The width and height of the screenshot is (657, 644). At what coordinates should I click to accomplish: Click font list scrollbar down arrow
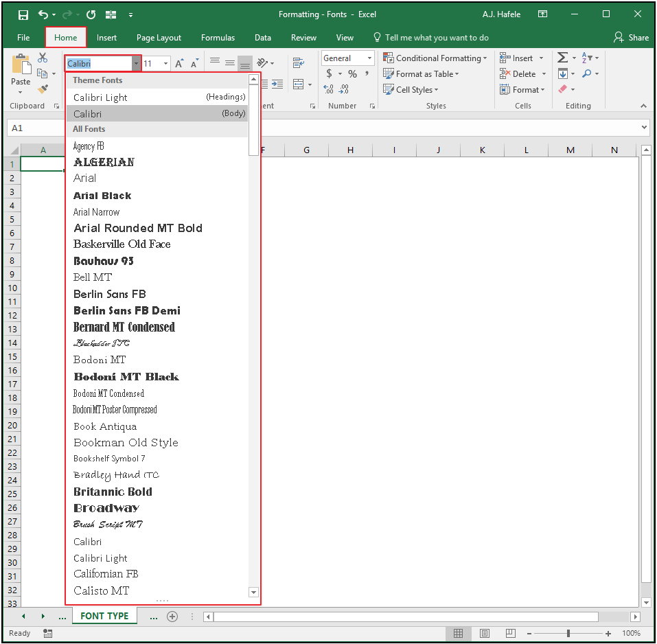[x=253, y=592]
